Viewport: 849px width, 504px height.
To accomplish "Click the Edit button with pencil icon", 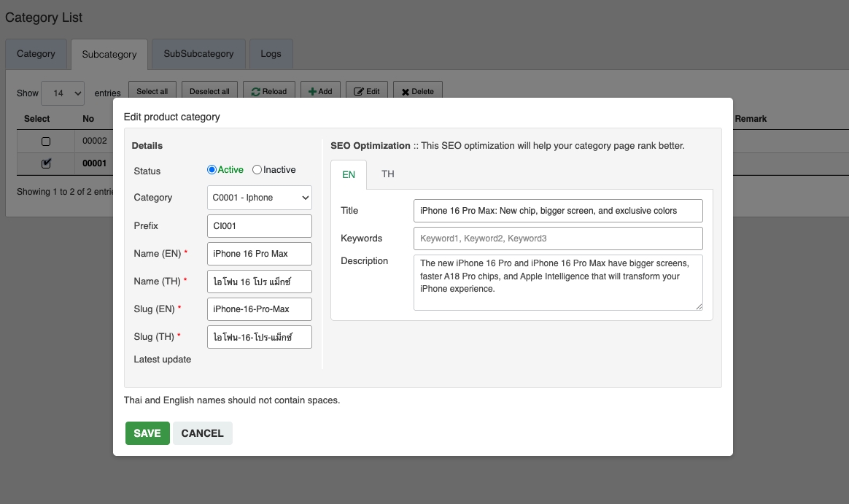I will coord(366,91).
